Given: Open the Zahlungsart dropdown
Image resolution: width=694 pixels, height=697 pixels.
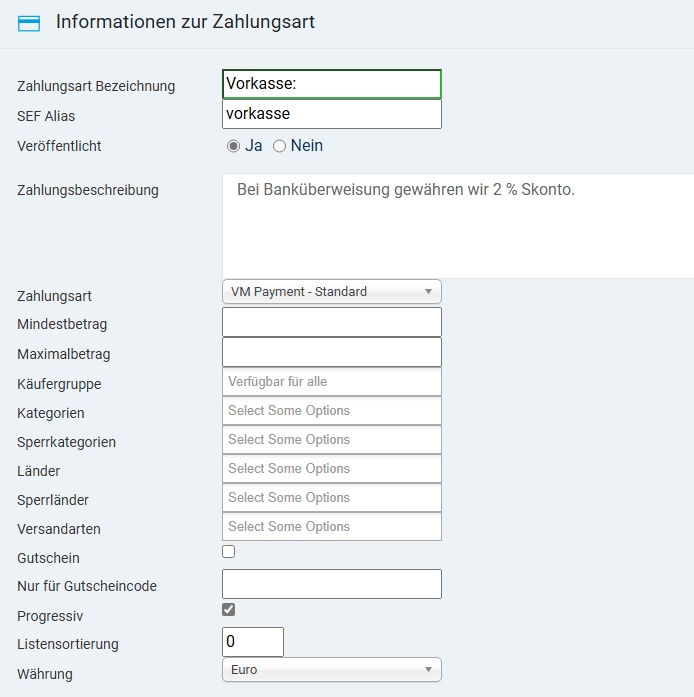Looking at the screenshot, I should pos(331,292).
